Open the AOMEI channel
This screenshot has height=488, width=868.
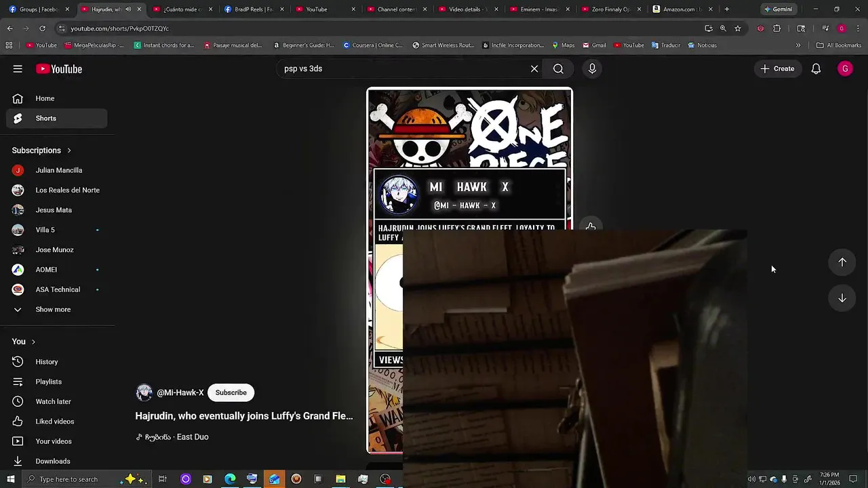pyautogui.click(x=57, y=270)
